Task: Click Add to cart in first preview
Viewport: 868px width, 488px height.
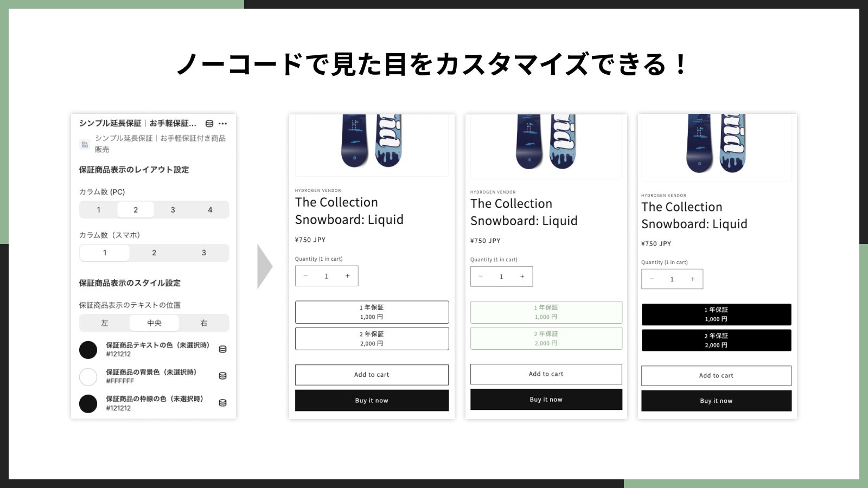Action: 372,375
